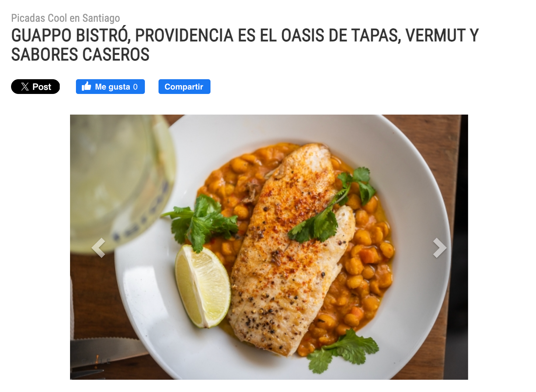The width and height of the screenshot is (536, 392).
Task: Click the cilantro sprig at the plate bottom
Action: pyautogui.click(x=341, y=350)
